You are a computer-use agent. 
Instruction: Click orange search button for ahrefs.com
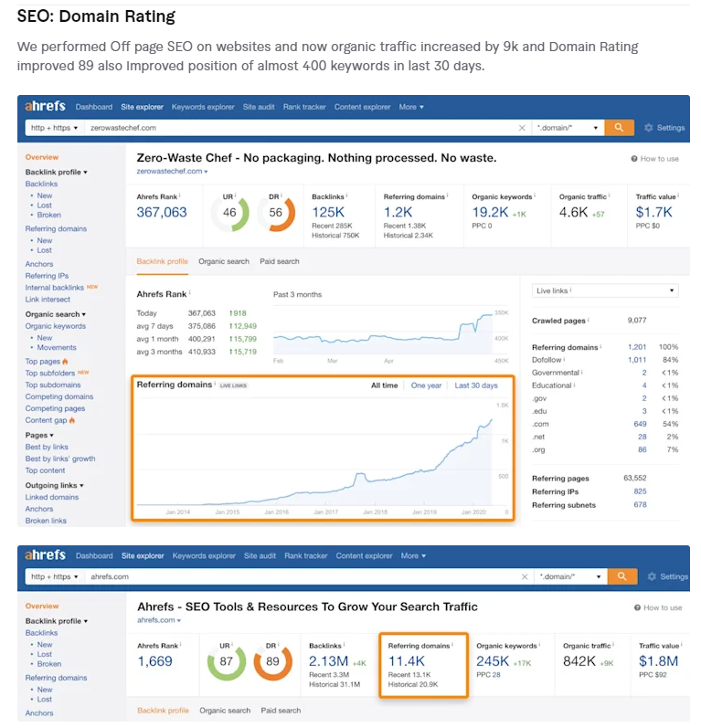(x=622, y=576)
